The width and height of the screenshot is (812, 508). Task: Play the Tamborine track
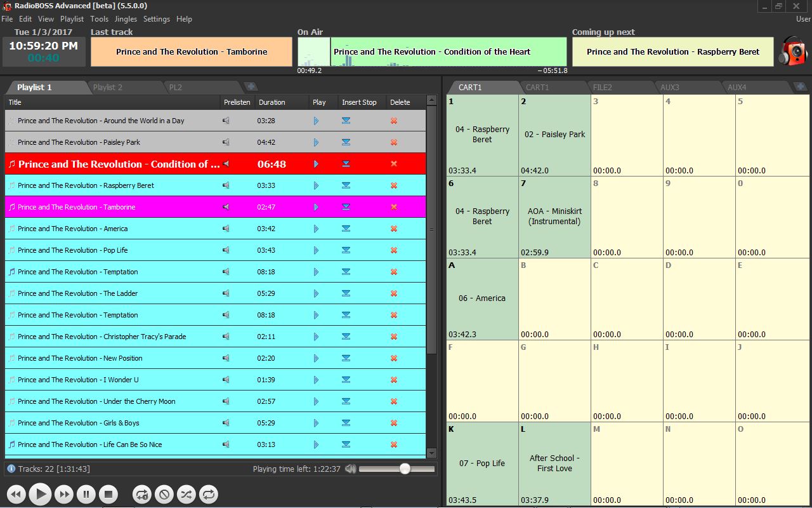click(x=317, y=207)
